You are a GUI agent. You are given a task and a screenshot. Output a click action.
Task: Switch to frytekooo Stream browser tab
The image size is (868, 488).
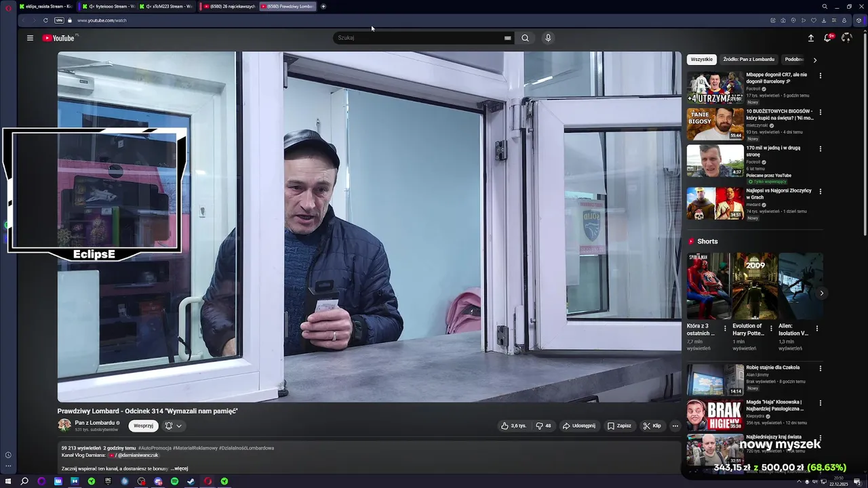point(108,6)
